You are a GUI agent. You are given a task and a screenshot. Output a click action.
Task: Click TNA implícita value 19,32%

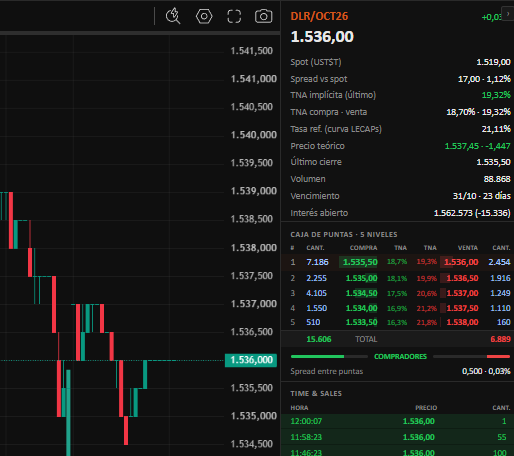pyautogui.click(x=496, y=95)
